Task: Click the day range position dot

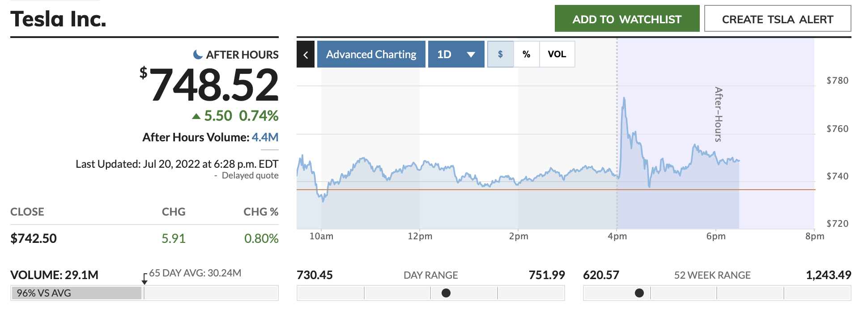Action: coord(446,293)
